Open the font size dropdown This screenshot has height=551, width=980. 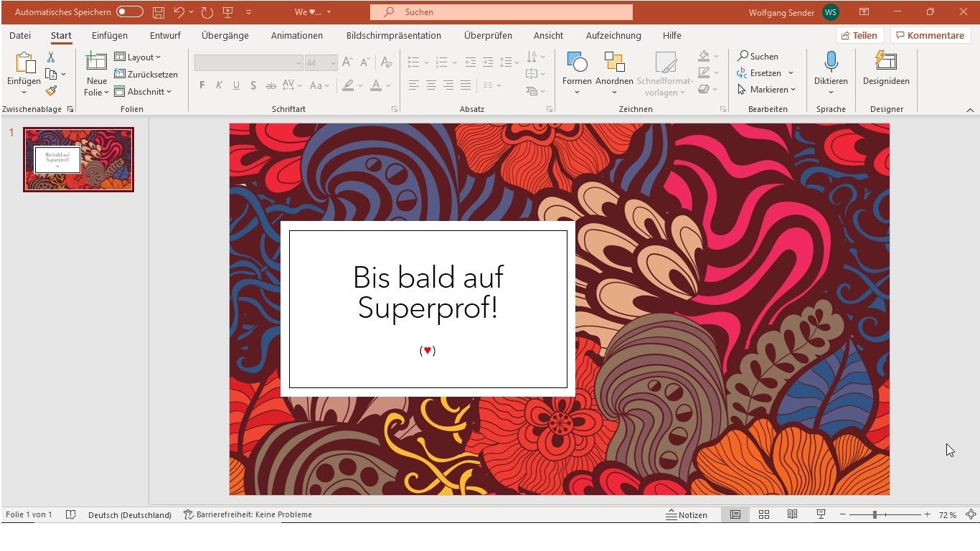(x=333, y=63)
